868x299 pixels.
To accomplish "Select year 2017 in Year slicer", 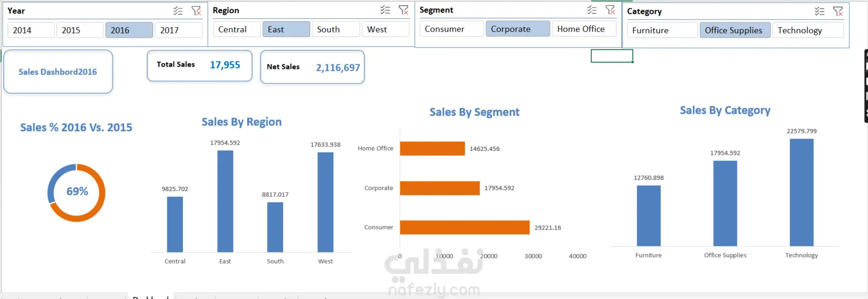I will [x=179, y=30].
